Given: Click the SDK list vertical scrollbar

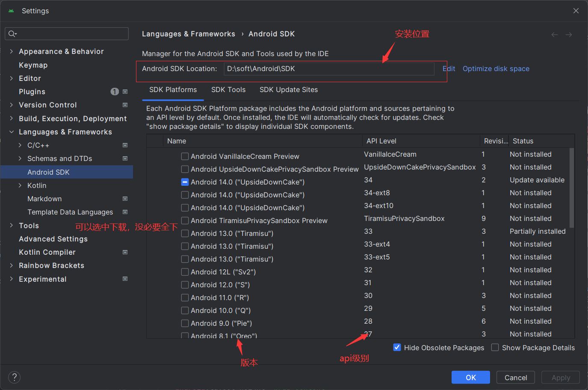Looking at the screenshot, I should (x=572, y=188).
